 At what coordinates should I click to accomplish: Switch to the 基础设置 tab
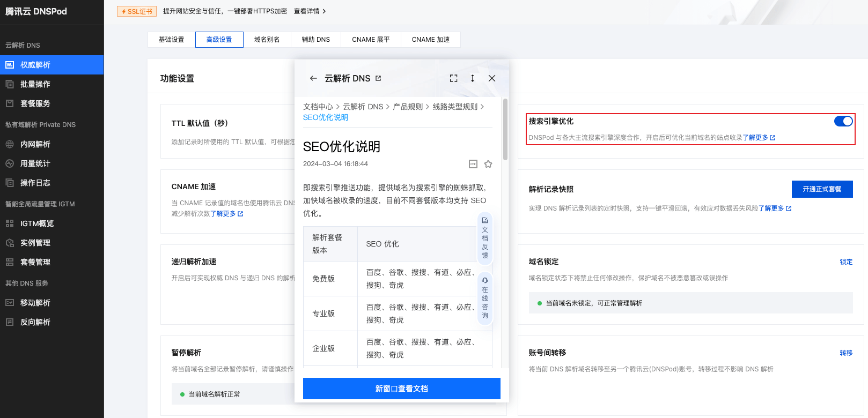[x=172, y=40]
